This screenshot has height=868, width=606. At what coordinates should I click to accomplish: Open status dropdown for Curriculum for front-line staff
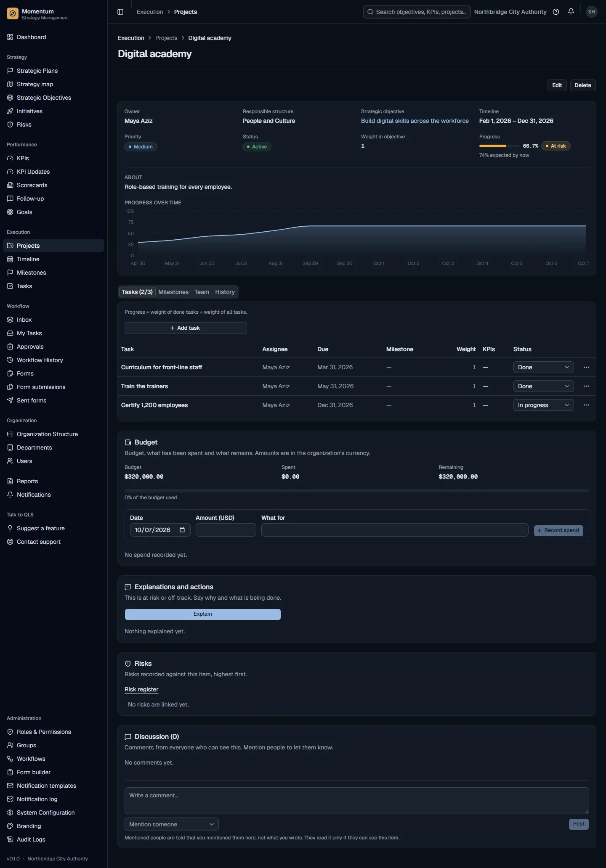(x=543, y=367)
